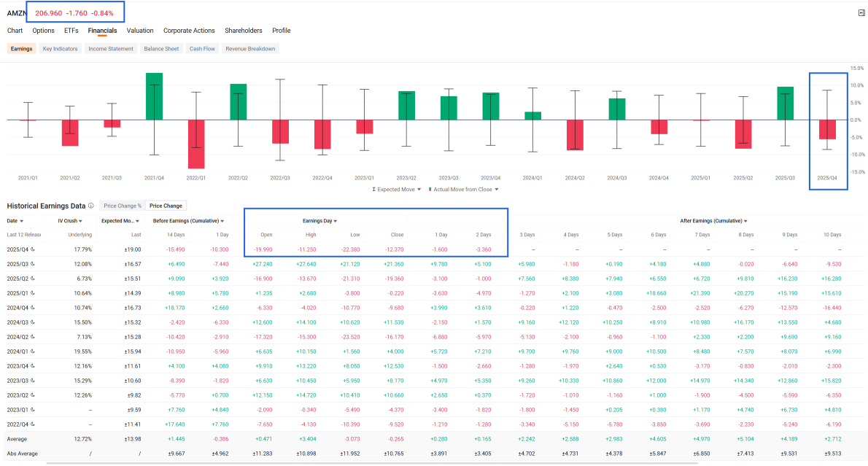This screenshot has height=466, width=868.
Task: Click the moon icon next to 2025/Q4
Action: click(x=33, y=249)
